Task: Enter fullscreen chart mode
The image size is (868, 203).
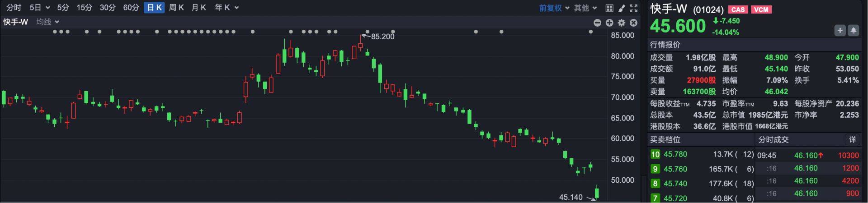Action: pyautogui.click(x=634, y=8)
